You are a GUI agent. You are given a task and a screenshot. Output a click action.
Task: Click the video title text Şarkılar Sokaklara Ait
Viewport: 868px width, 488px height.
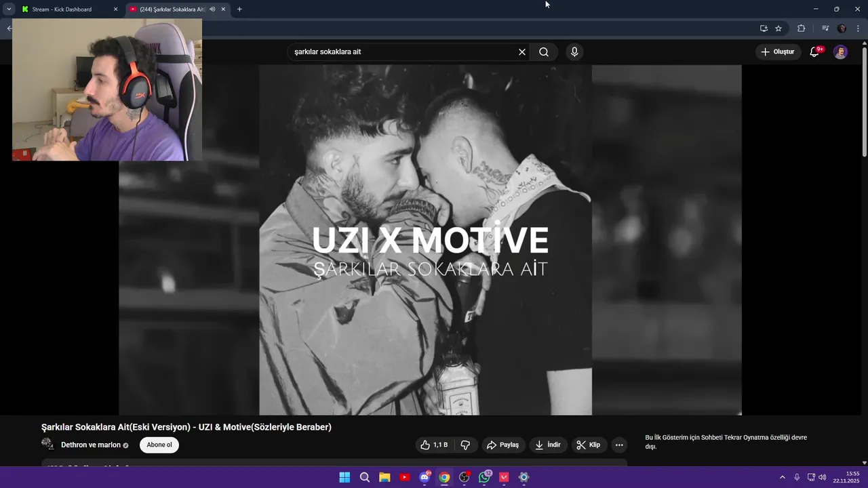(186, 427)
